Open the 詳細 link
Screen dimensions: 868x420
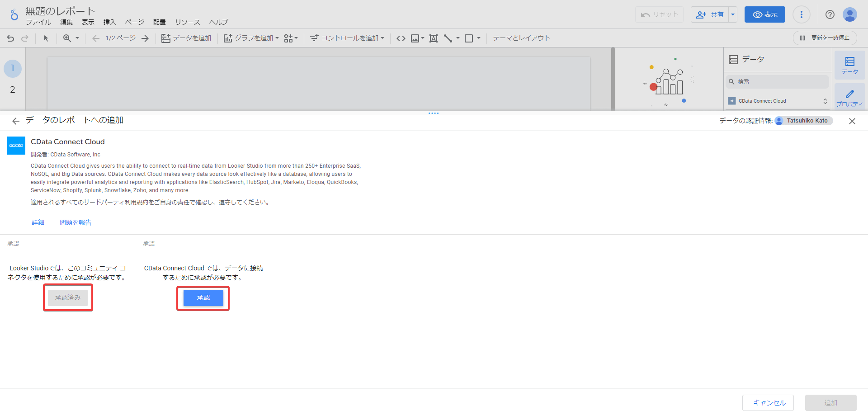[x=38, y=222]
